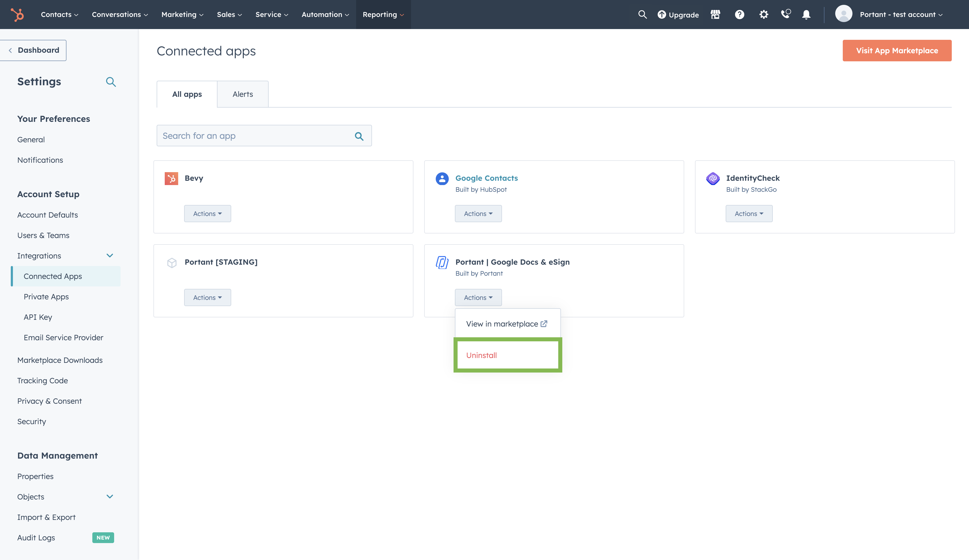Open the notifications bell

tap(806, 15)
